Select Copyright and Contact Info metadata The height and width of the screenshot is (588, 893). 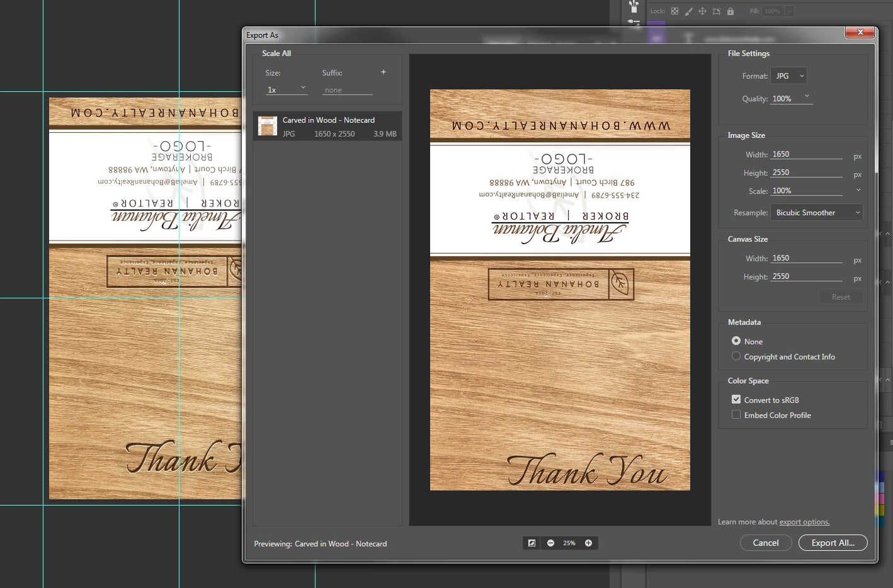[736, 356]
